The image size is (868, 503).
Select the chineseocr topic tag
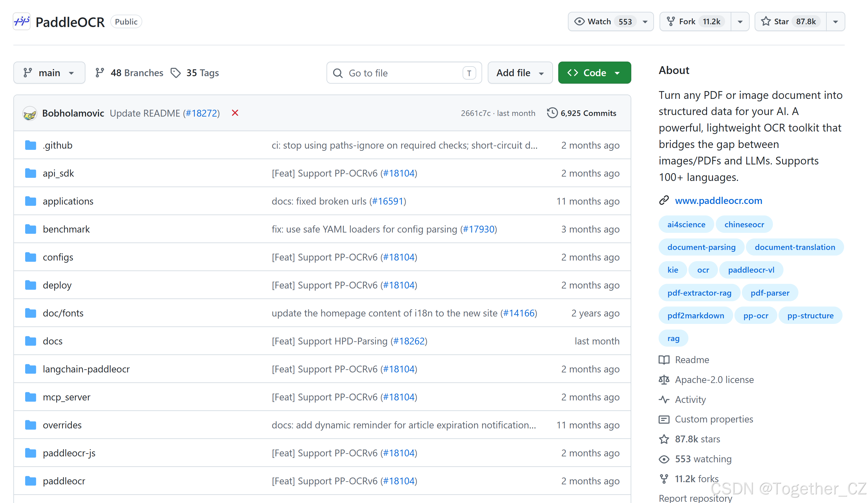744,224
